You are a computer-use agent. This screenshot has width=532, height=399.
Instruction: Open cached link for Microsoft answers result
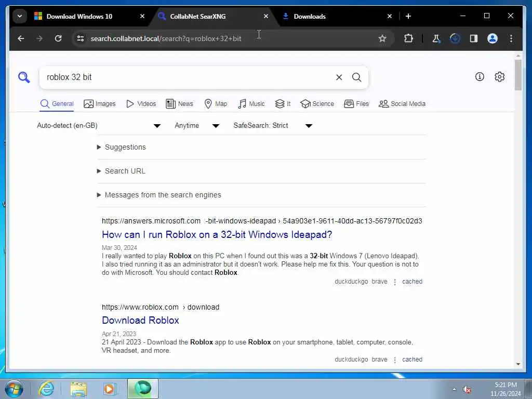click(412, 281)
